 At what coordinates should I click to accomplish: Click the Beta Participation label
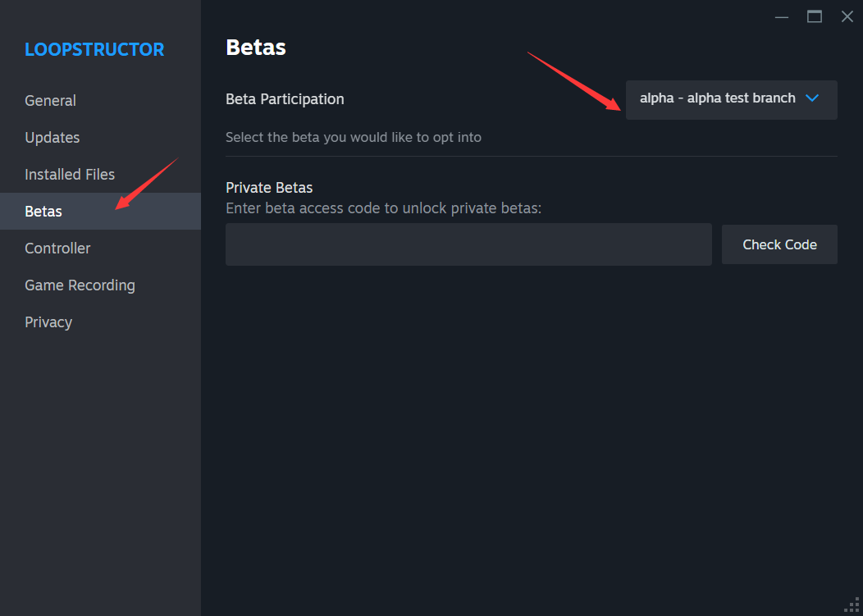(x=285, y=99)
